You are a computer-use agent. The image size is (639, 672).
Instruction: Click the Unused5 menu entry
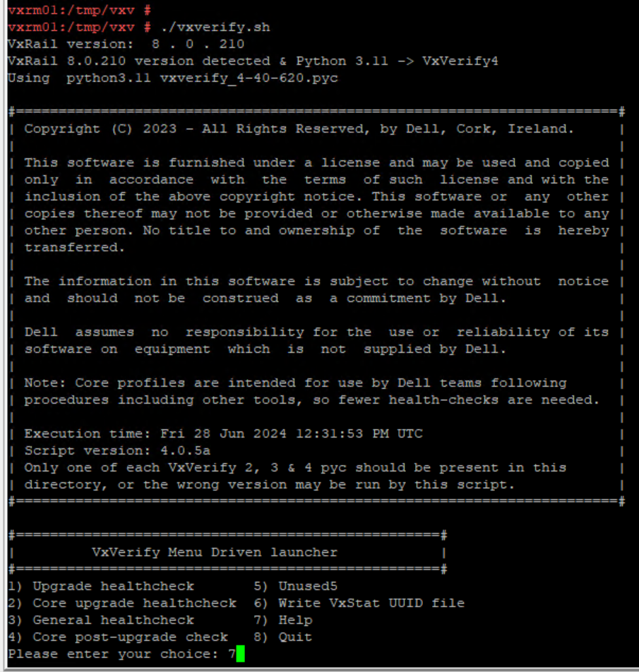pyautogui.click(x=296, y=587)
